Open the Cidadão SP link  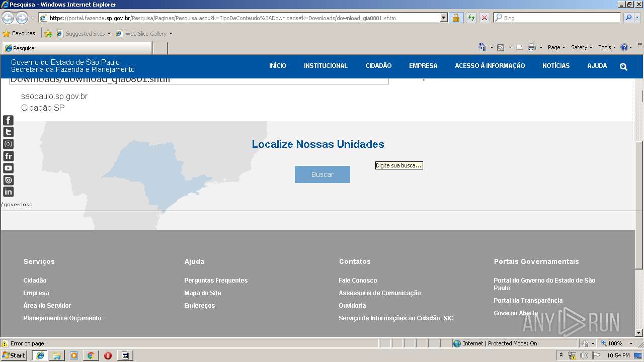pyautogui.click(x=43, y=108)
